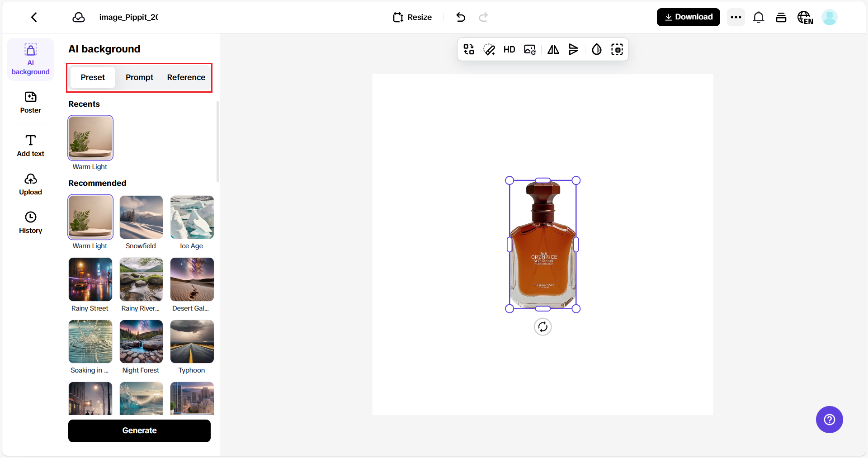Select the AI background sidebar tool
Screen dimensions: 868x458
point(31,59)
